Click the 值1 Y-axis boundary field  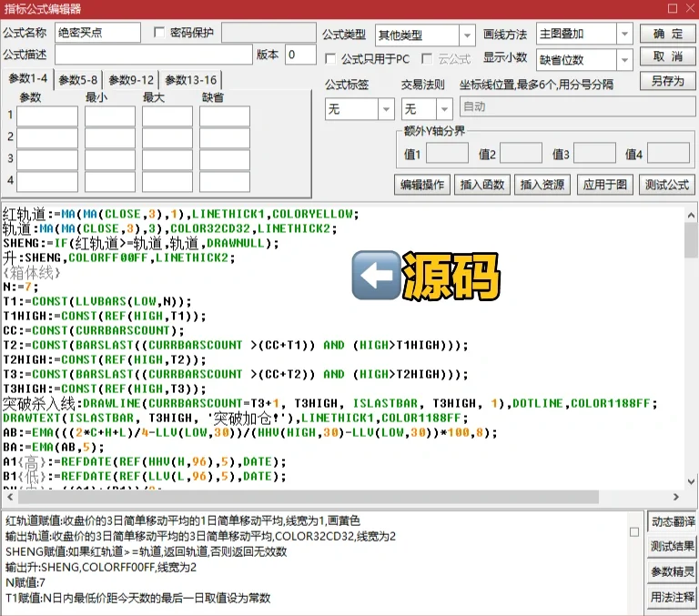coord(447,153)
